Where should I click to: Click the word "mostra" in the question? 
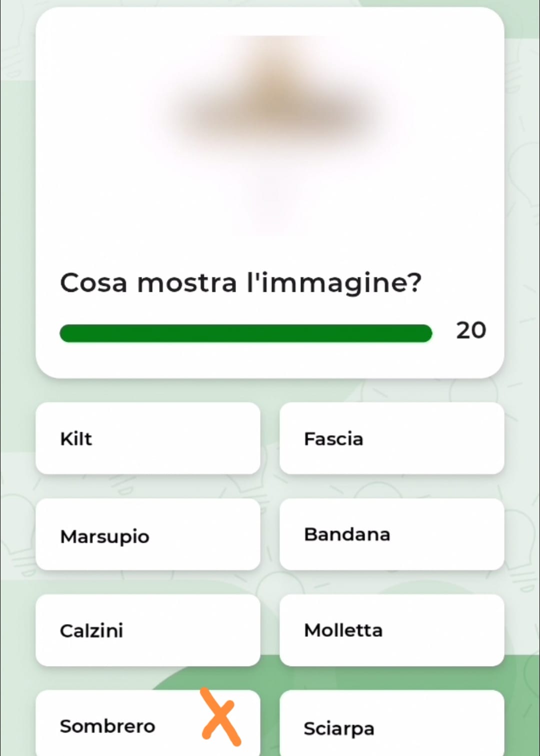pyautogui.click(x=186, y=283)
